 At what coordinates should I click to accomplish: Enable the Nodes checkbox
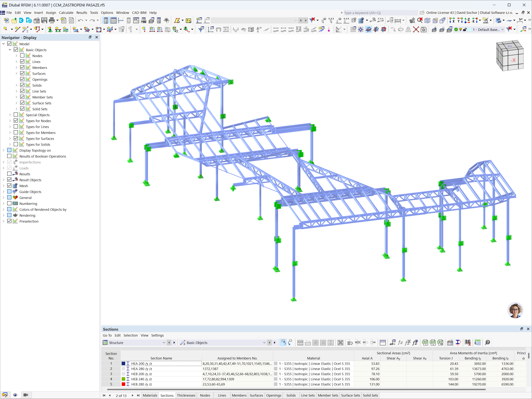coord(22,56)
